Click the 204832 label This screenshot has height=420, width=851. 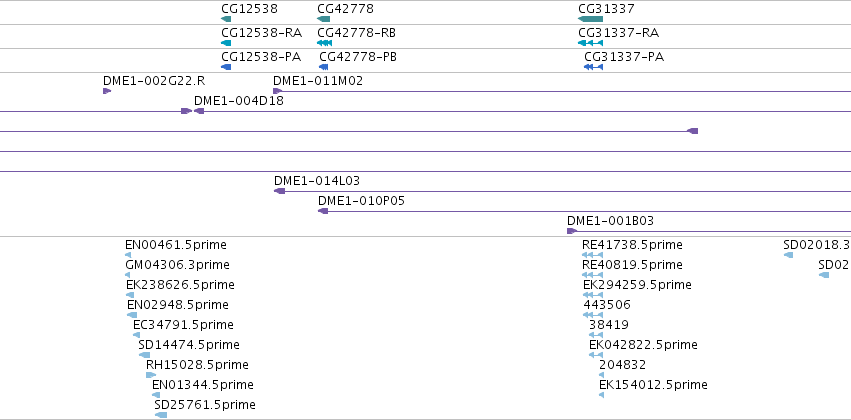(623, 365)
